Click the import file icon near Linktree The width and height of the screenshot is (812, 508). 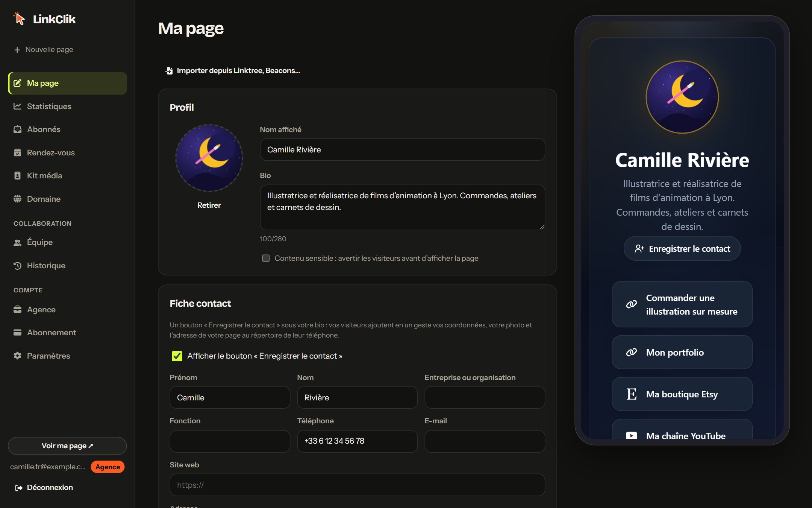coord(169,71)
